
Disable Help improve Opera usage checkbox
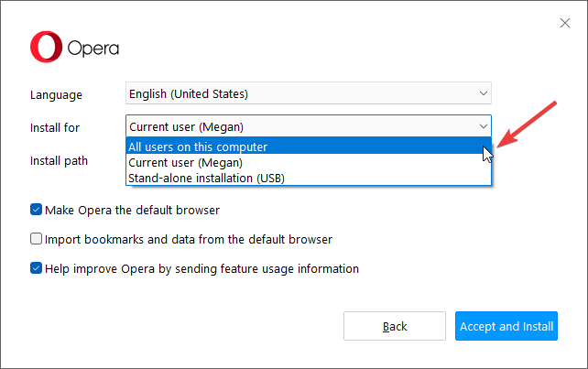click(x=36, y=268)
